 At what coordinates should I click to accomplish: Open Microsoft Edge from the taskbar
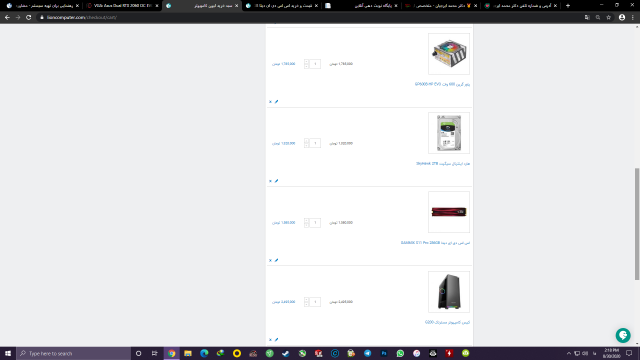204,353
